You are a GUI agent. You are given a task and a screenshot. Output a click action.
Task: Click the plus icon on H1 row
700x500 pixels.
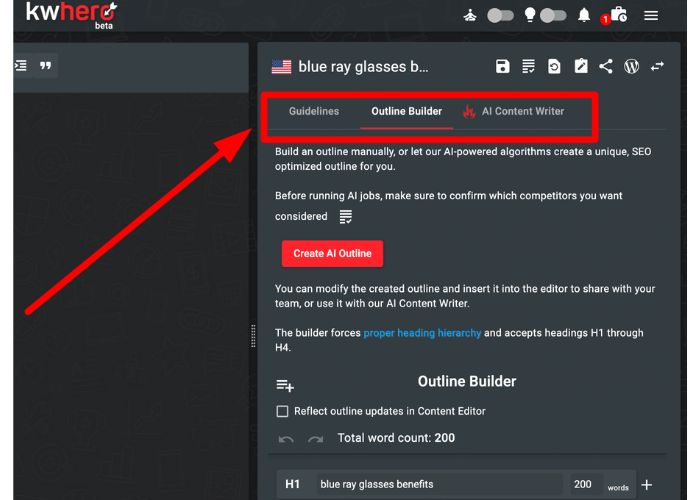(x=646, y=484)
